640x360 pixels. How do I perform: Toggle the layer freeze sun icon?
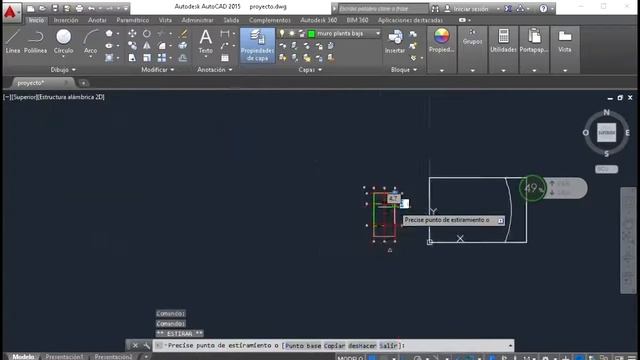tap(292, 33)
